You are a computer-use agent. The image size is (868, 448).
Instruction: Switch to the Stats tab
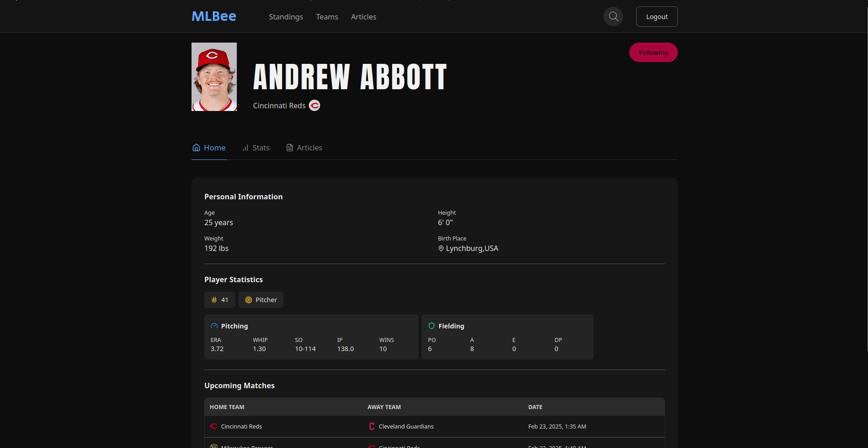tap(256, 148)
